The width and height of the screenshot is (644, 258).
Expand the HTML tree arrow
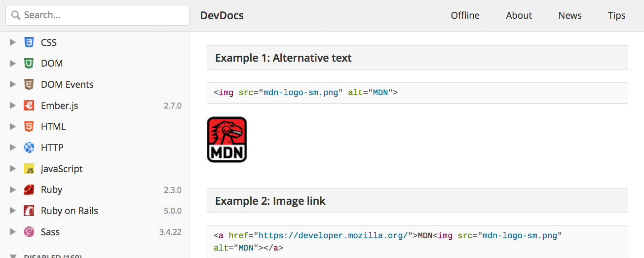(13, 127)
